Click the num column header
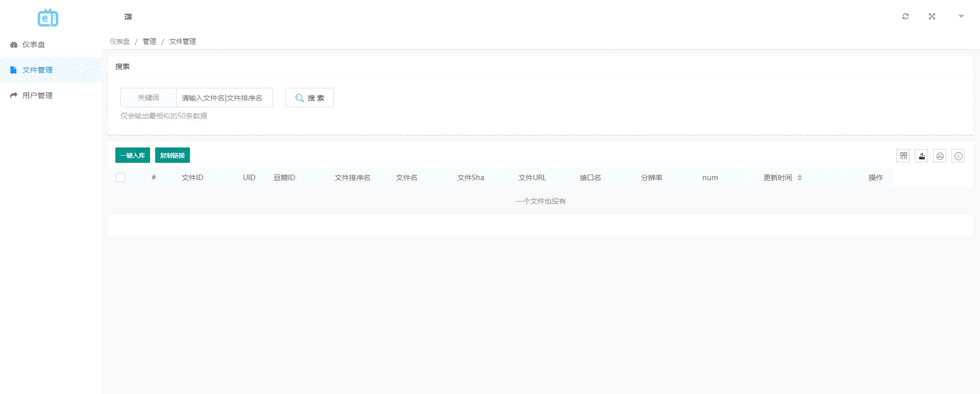980x394 pixels. coord(710,178)
